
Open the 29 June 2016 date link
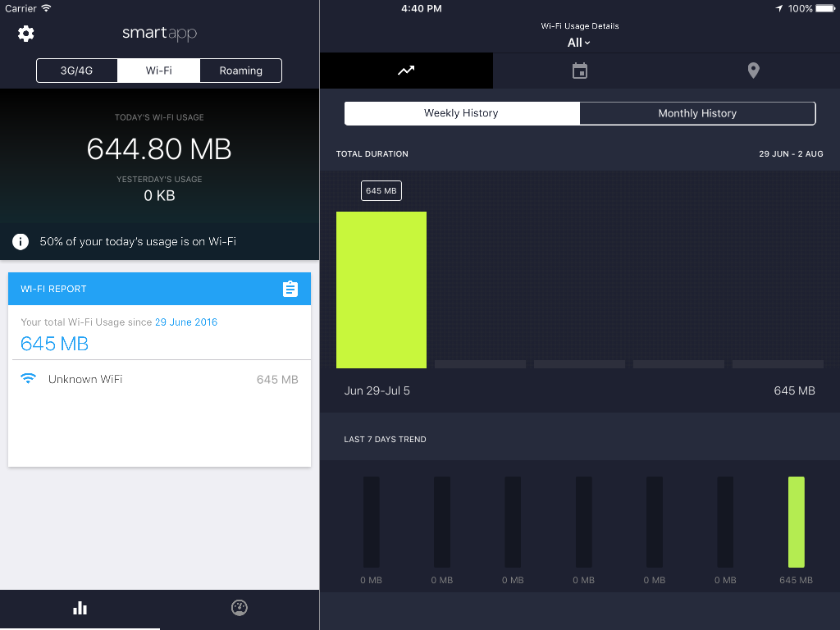[x=186, y=322]
